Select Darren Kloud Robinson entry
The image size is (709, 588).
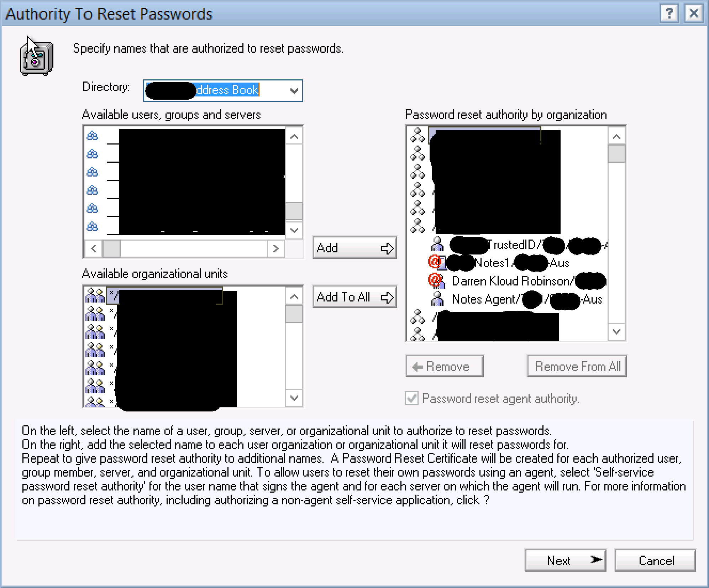[512, 281]
